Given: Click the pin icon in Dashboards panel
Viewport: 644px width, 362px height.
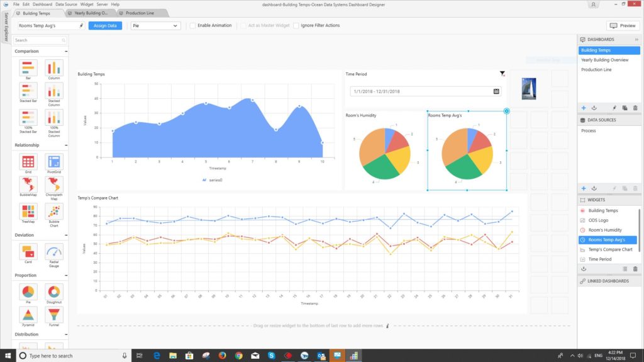Looking at the screenshot, I should 614,108.
